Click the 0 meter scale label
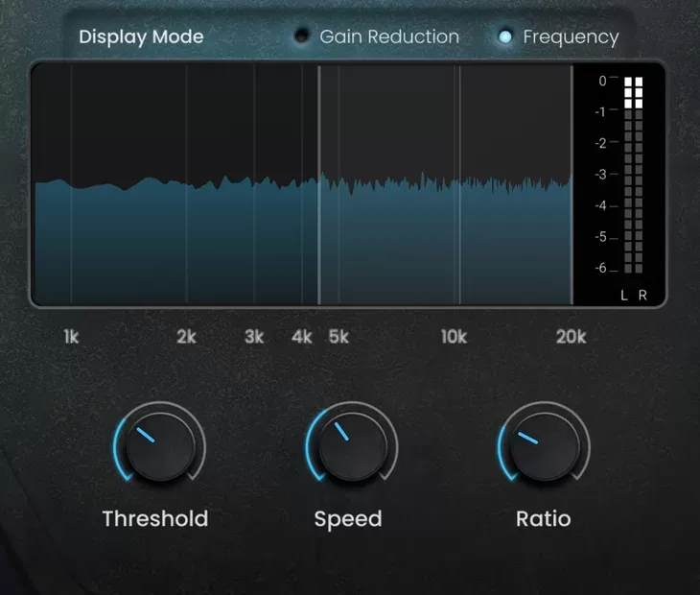This screenshot has width=700, height=595. pyautogui.click(x=603, y=81)
